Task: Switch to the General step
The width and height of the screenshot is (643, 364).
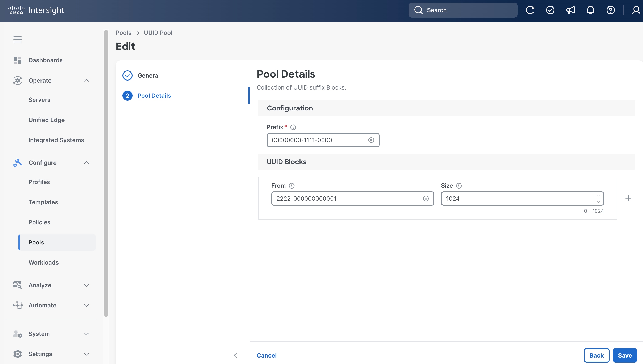Action: point(148,75)
